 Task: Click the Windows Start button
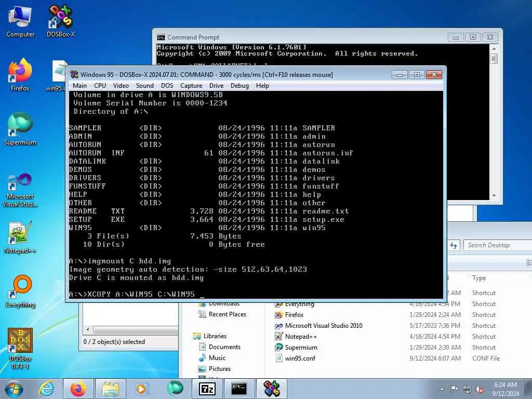tap(14, 389)
